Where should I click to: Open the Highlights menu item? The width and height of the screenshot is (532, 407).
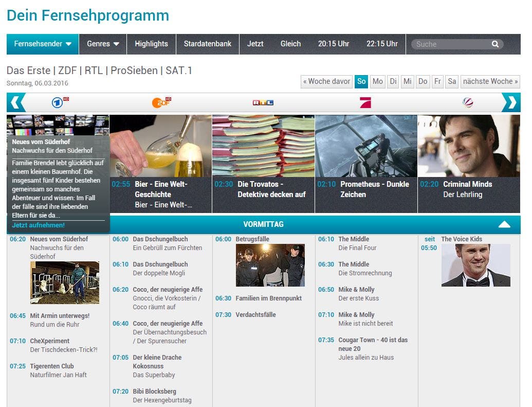(151, 44)
